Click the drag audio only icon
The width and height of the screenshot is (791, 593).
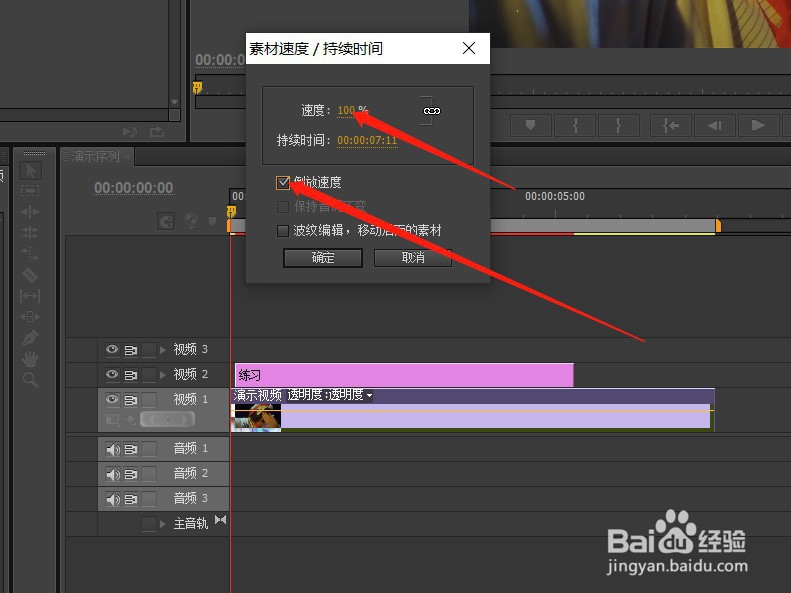pos(130,132)
